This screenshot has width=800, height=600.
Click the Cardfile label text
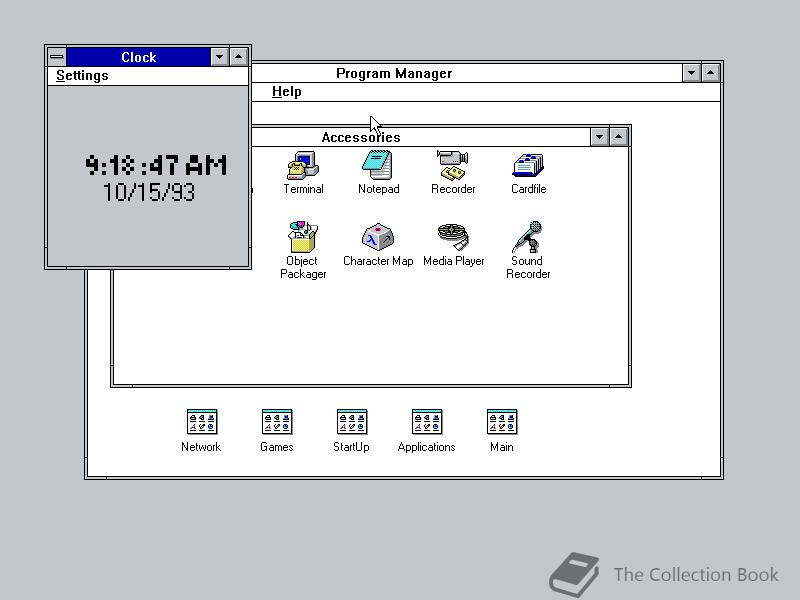click(529, 189)
